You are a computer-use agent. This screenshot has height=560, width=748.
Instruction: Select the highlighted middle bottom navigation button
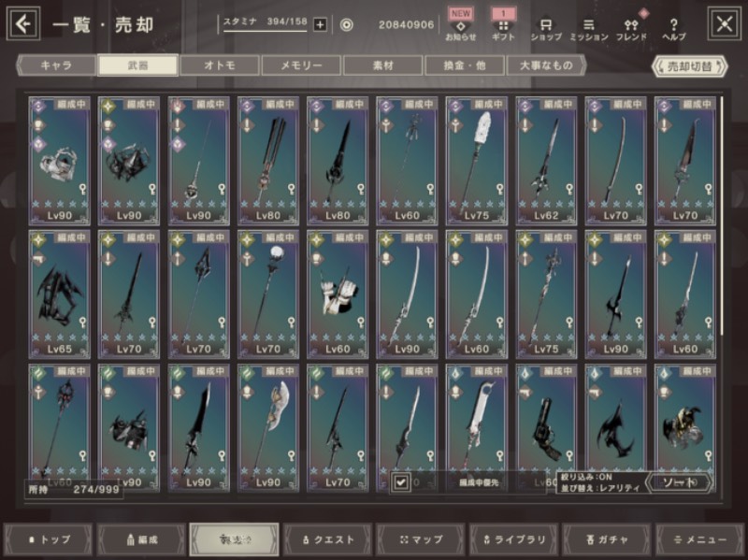click(x=235, y=539)
